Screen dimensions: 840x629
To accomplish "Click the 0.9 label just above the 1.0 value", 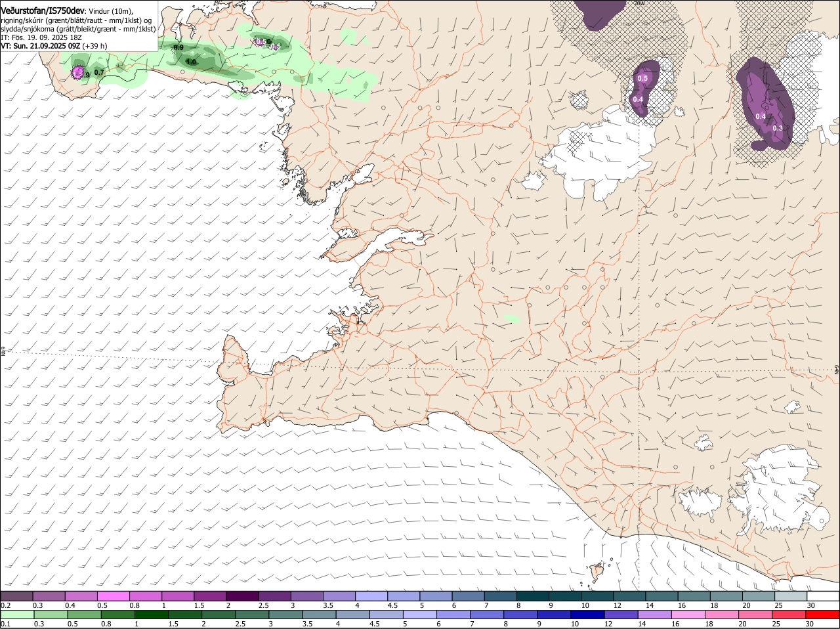I will click(178, 47).
